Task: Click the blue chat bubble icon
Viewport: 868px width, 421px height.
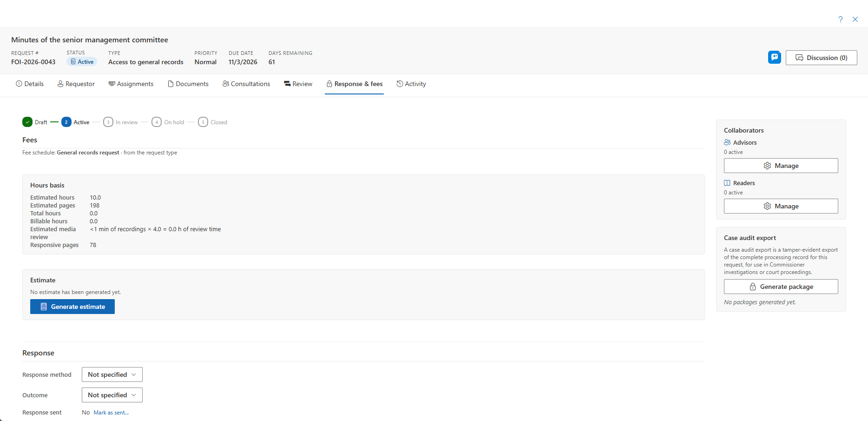Action: pos(775,57)
